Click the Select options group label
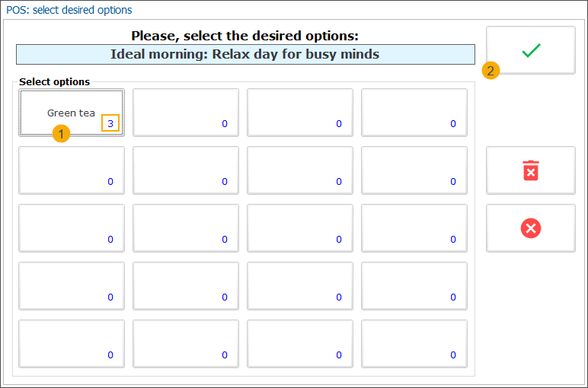588x388 pixels. point(54,81)
